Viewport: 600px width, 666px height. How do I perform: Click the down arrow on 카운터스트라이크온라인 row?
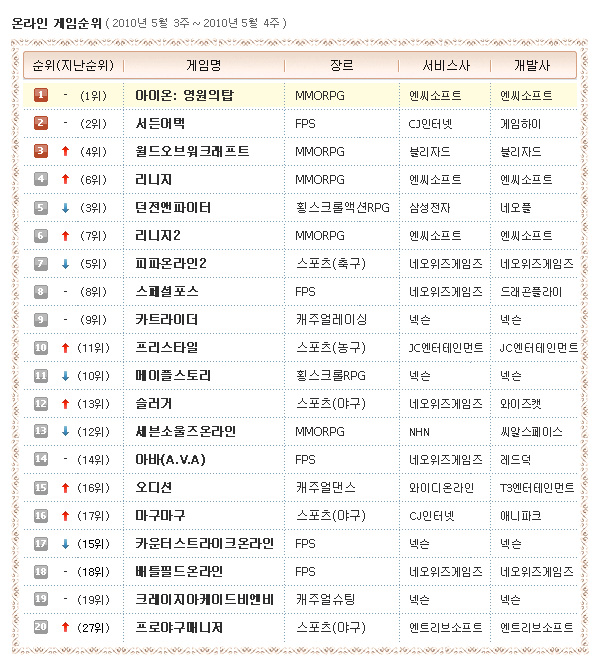pos(65,543)
